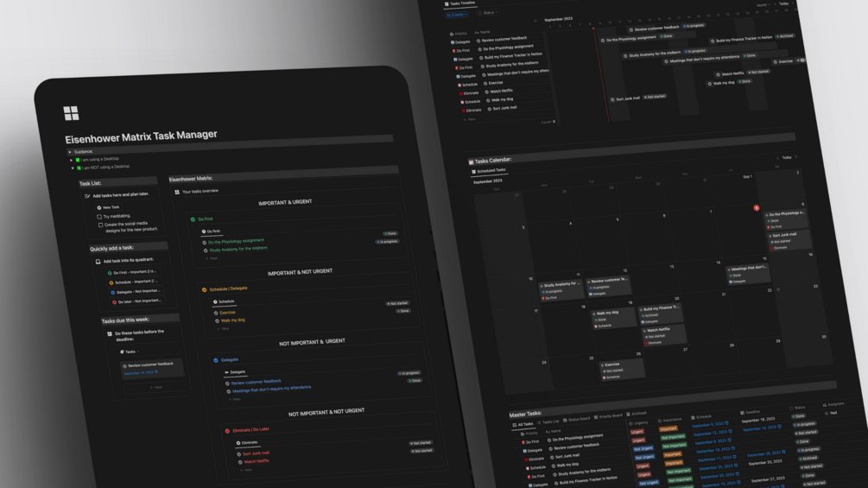Select the Eliminate view tab in the matrix
Image resolution: width=868 pixels, height=488 pixels.
(248, 442)
